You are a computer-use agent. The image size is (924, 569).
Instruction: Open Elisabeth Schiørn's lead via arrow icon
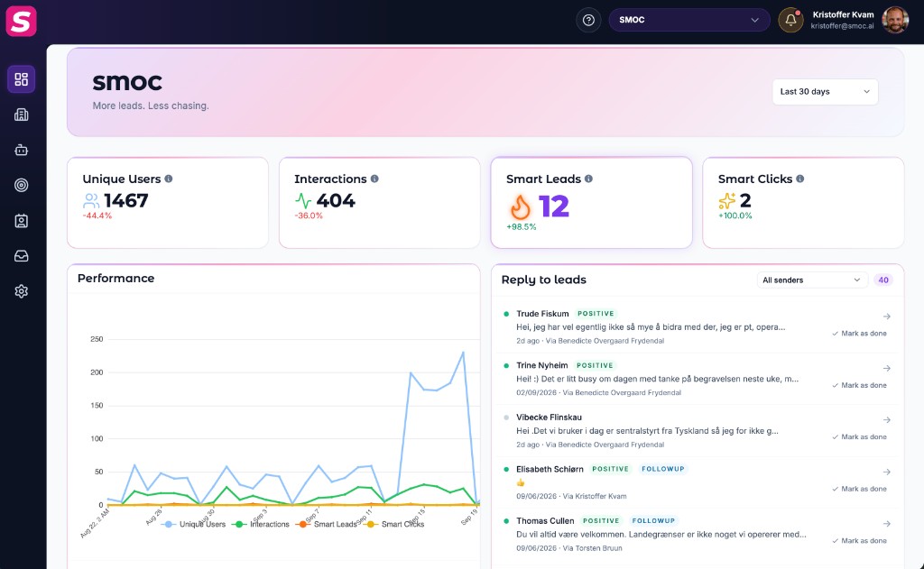(x=886, y=472)
